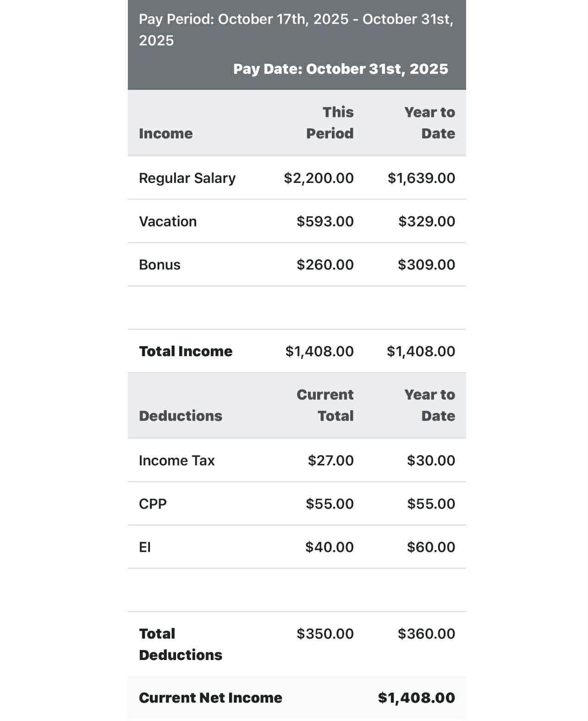Click the Pay Period date range header

pos(296,30)
